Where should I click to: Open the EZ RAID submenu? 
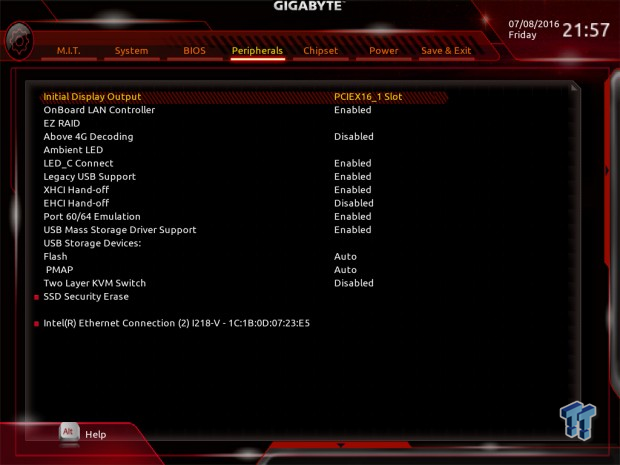tap(62, 123)
